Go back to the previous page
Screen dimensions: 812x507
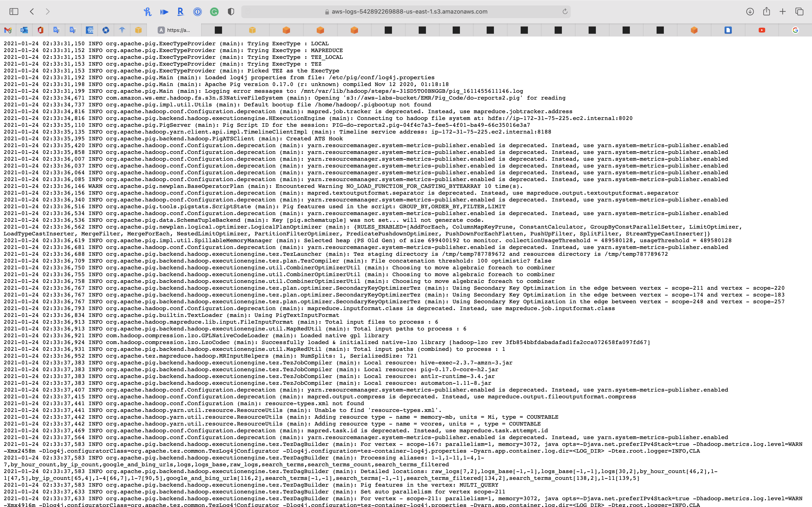(32, 12)
